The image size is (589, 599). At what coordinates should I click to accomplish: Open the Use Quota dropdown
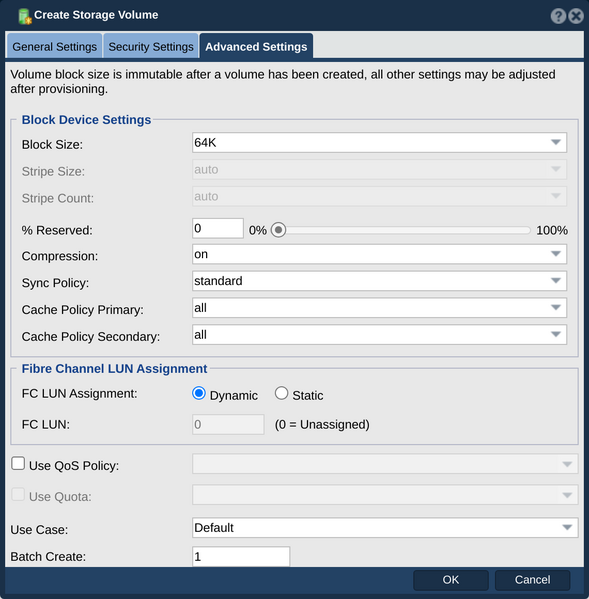point(385,495)
